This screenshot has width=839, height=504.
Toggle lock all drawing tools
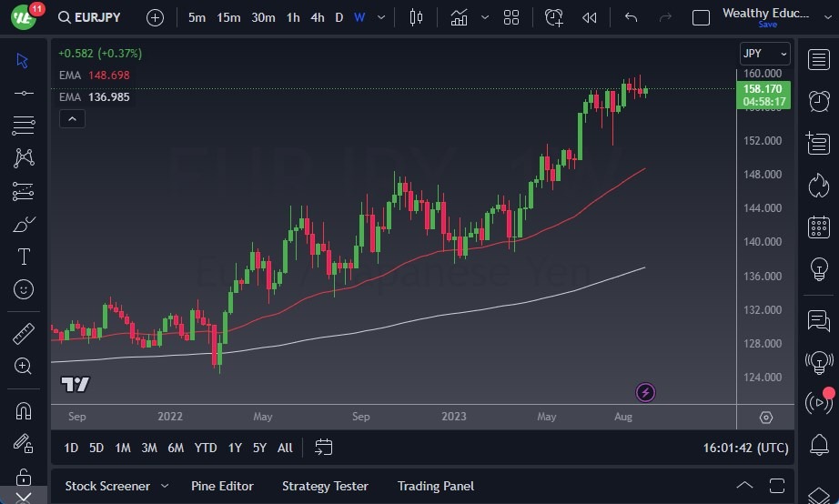pos(24,477)
